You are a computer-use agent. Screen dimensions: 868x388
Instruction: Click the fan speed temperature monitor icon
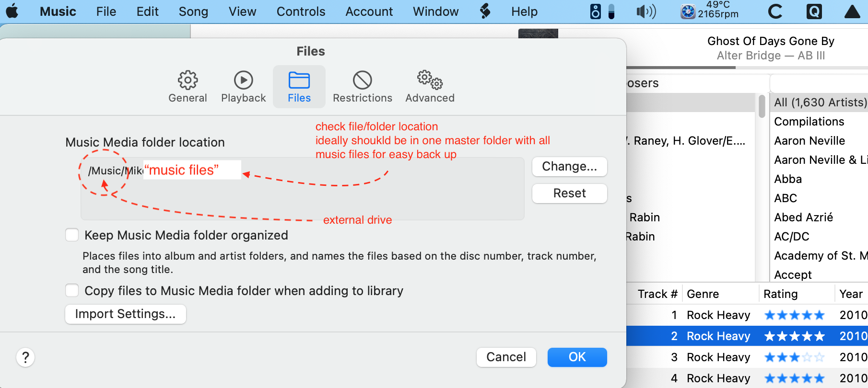(710, 11)
